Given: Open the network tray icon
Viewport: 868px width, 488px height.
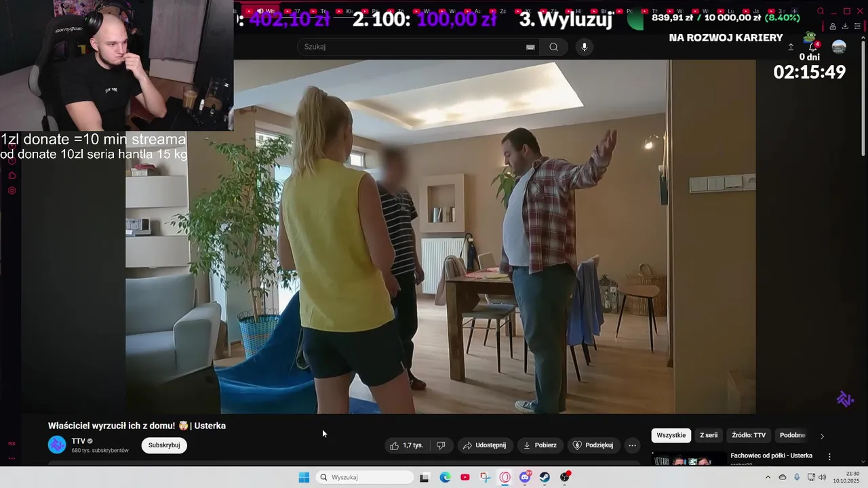Looking at the screenshot, I should [811, 477].
